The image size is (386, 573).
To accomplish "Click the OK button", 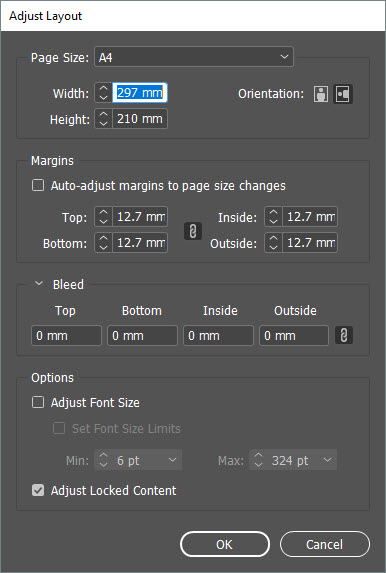I will 225,544.
